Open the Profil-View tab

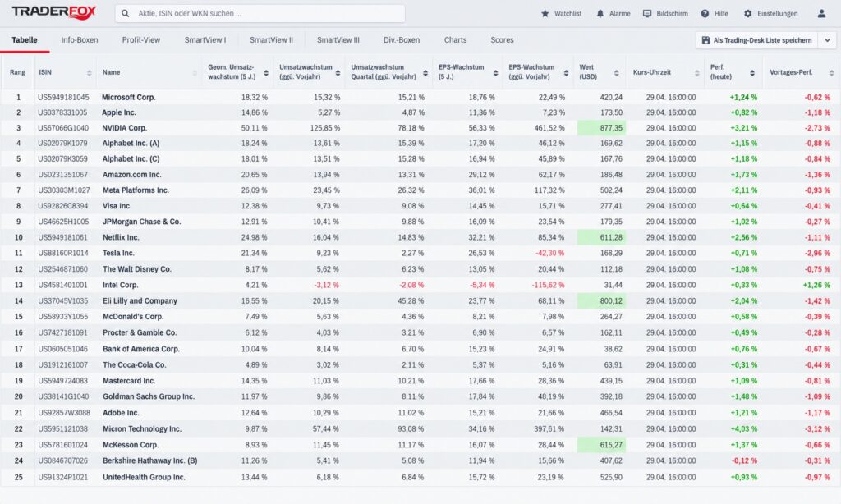click(141, 40)
